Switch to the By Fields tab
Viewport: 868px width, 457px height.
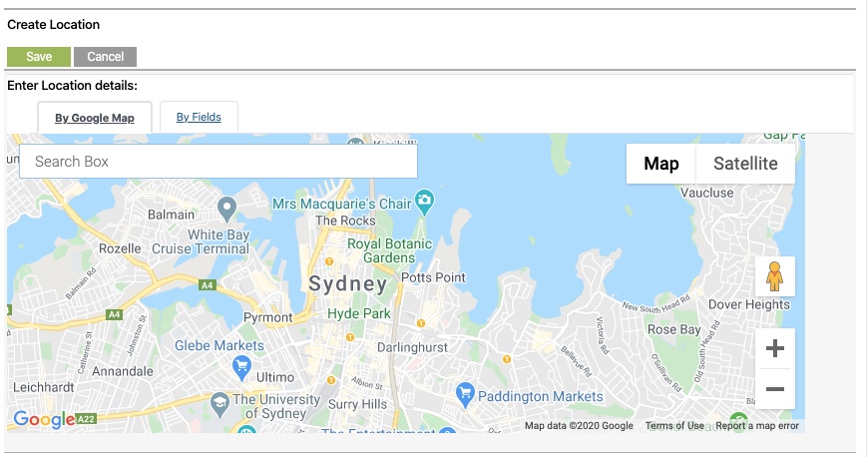[199, 117]
